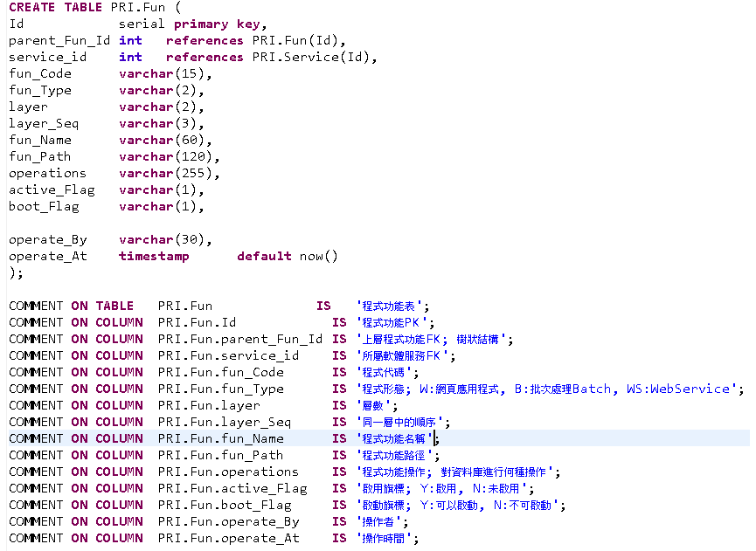
Task: Click 'varchar(255)' type of operations
Action: point(165,174)
